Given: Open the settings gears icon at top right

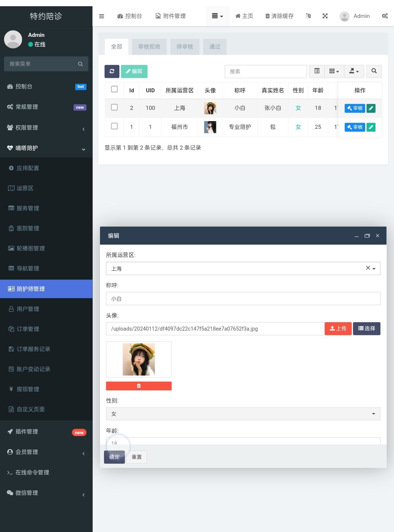Looking at the screenshot, I should (385, 16).
